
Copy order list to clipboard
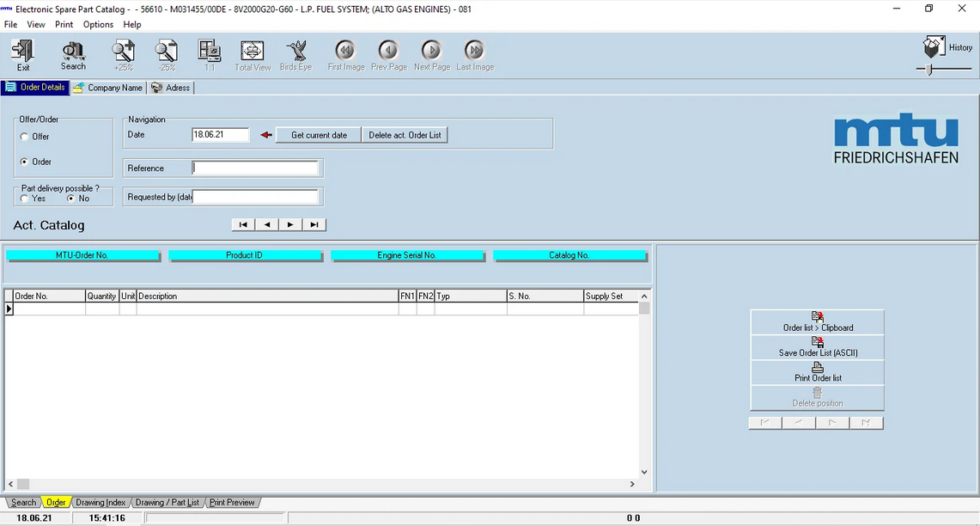tap(817, 322)
